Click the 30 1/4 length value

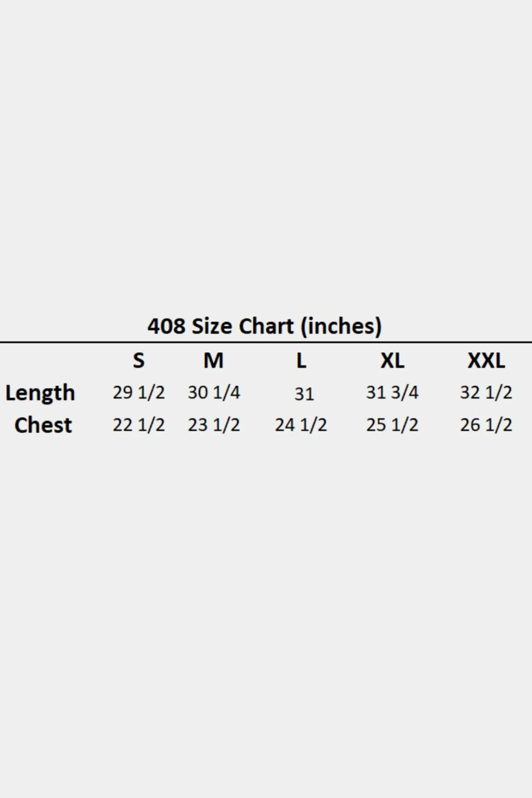click(x=214, y=393)
